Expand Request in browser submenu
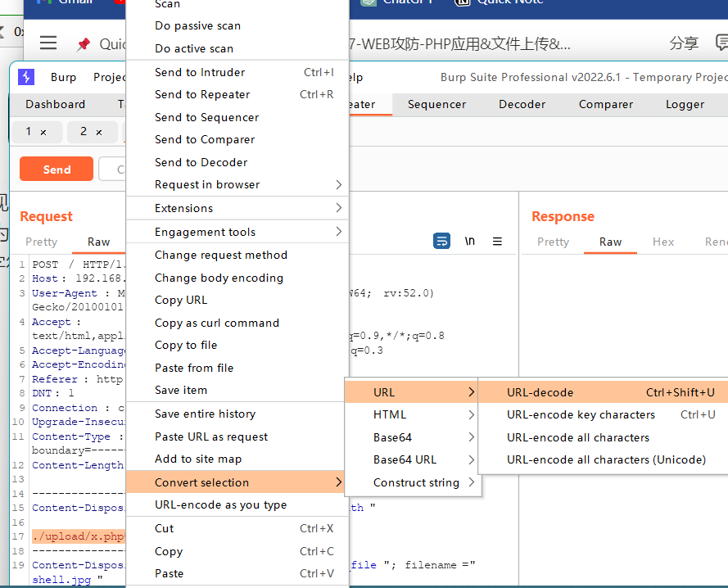 tap(237, 184)
